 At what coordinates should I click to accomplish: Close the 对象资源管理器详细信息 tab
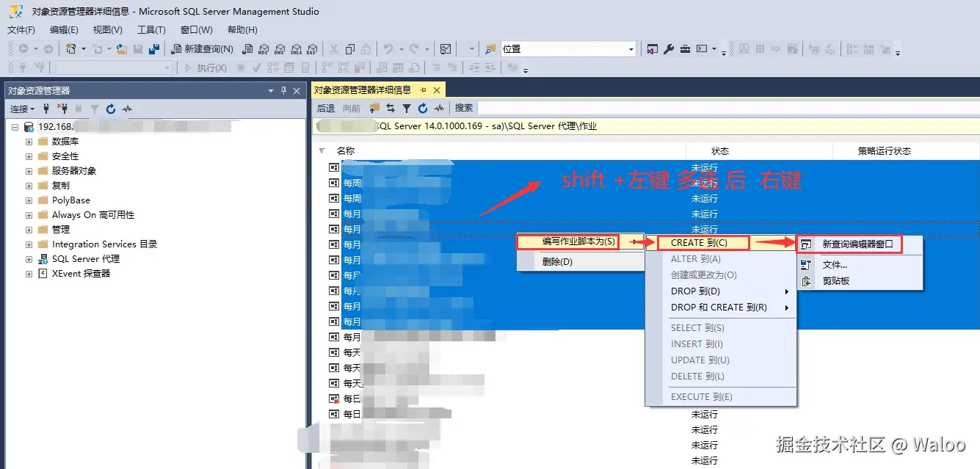tap(436, 90)
